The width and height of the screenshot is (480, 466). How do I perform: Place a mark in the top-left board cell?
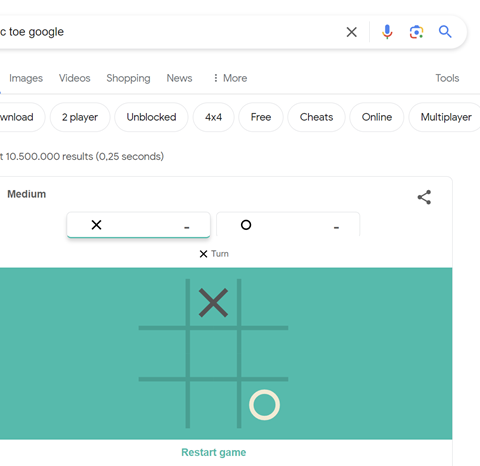162,303
